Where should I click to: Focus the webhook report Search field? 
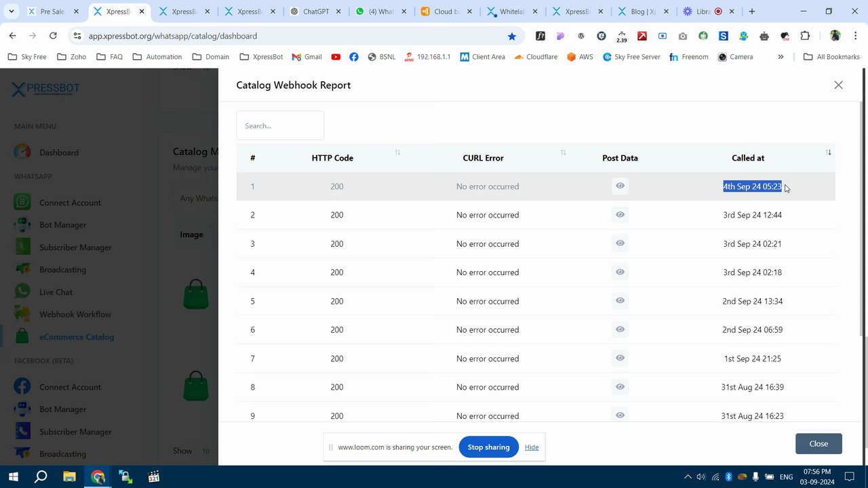[280, 125]
